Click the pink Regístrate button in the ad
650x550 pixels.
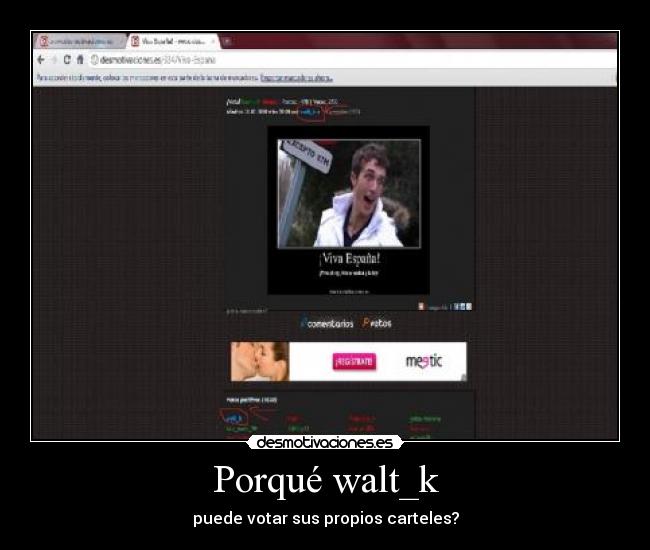click(x=354, y=361)
